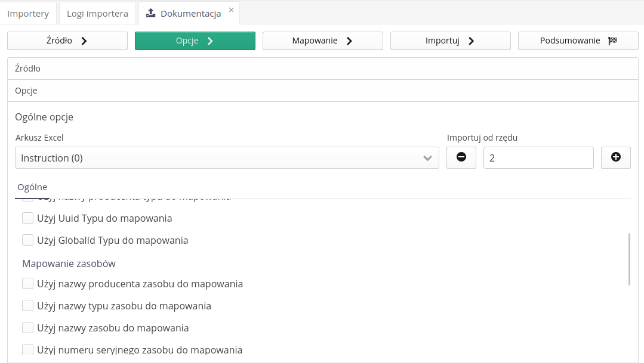Viewport: 644px width, 363px height.
Task: Toggle 'Użyj GlobalId Typu do mapowania' checkbox
Action: point(27,240)
